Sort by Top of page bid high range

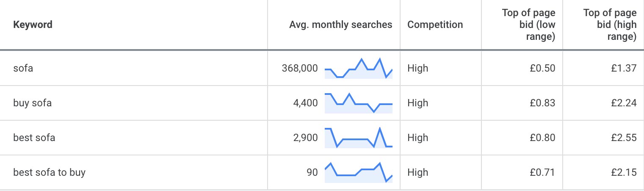(610, 25)
